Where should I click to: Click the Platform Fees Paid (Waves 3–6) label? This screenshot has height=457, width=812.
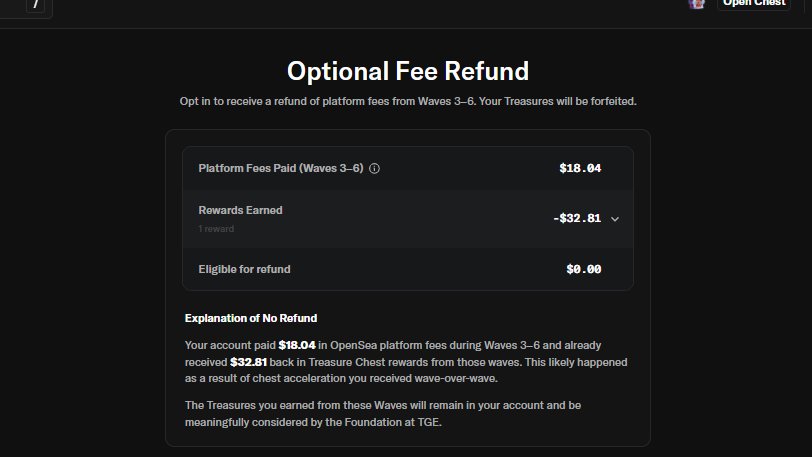click(x=280, y=168)
